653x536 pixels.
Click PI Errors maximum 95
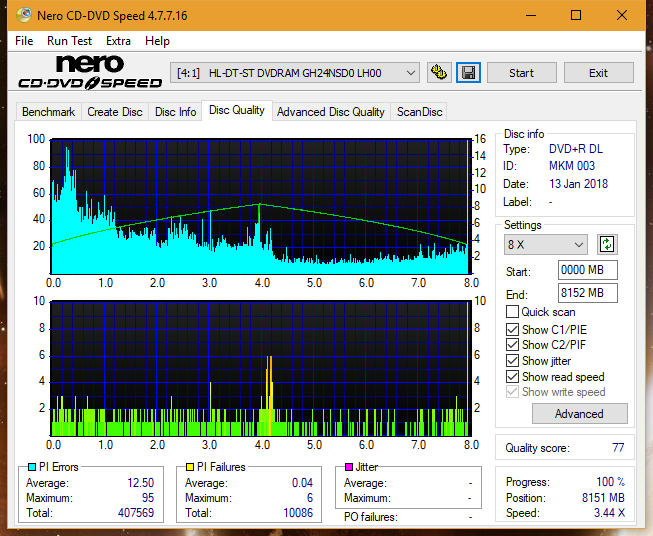pos(148,497)
